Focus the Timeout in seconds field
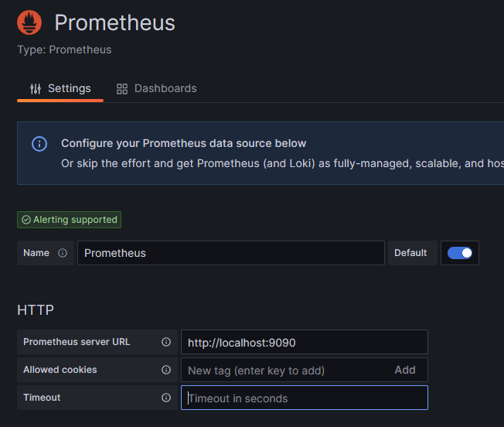 tap(304, 398)
